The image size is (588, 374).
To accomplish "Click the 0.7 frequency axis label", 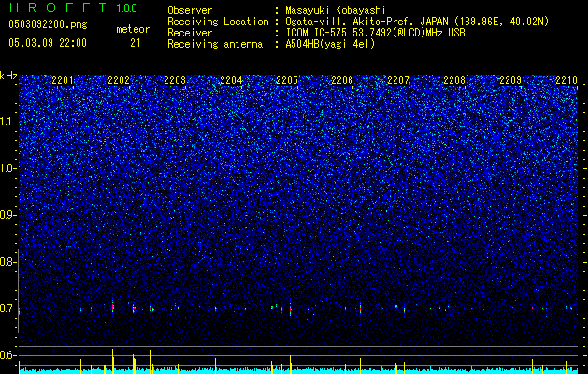I will tap(7, 309).
